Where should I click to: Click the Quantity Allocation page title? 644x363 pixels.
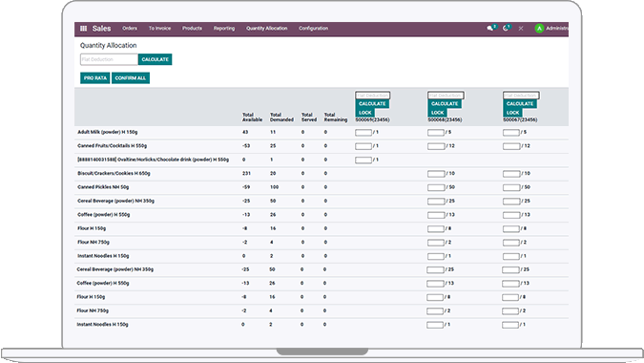(x=109, y=45)
